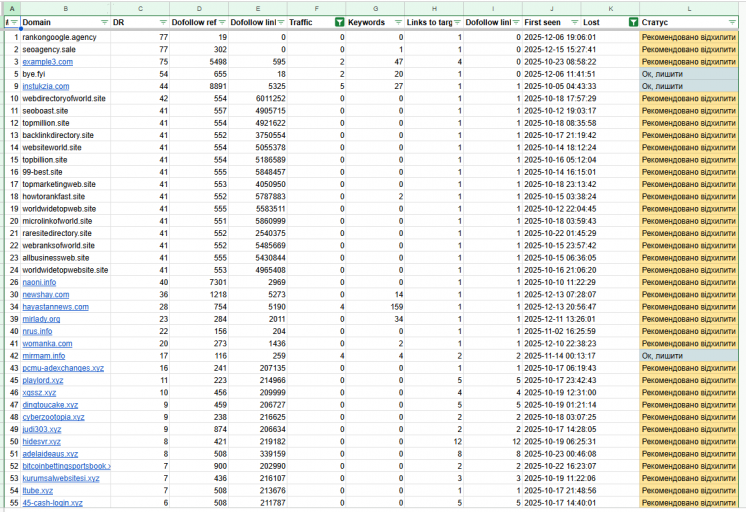Open the First seen column filter
Image resolution: width=746 pixels, height=512 pixels.
tap(575, 22)
